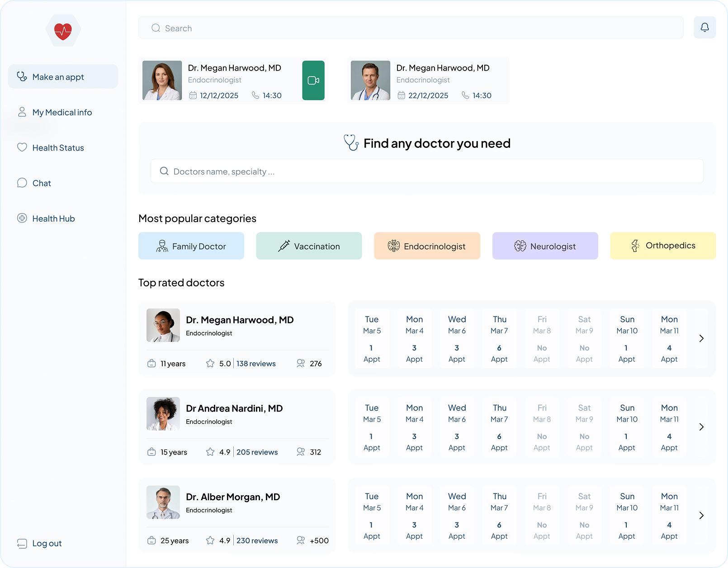Click the Chat bubble icon in sidebar
Screen dimensions: 728x568
22,183
